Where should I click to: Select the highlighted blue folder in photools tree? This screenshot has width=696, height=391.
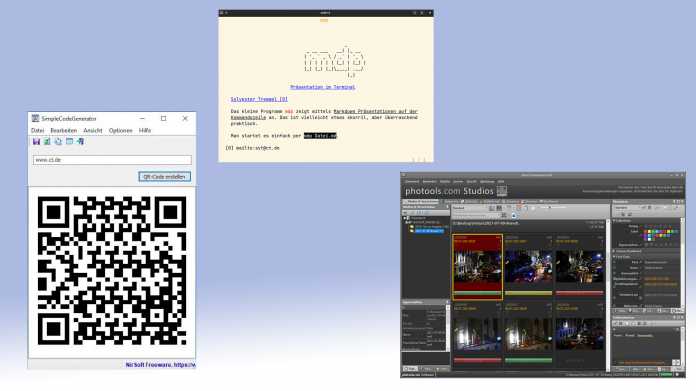coord(428,231)
